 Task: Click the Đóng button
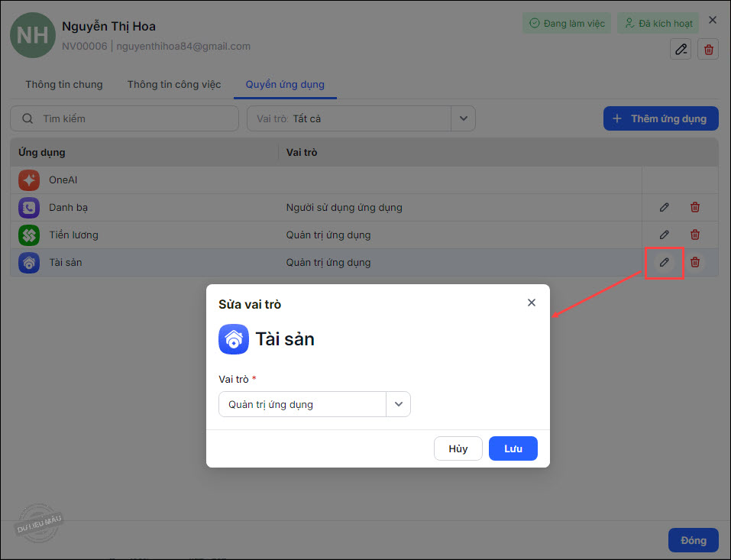694,540
